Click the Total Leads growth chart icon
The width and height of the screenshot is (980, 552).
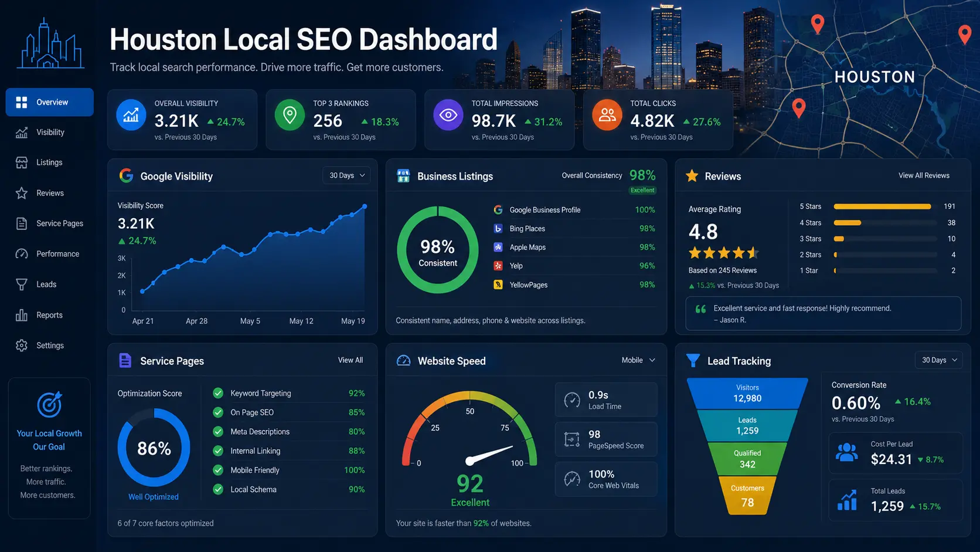pos(847,500)
